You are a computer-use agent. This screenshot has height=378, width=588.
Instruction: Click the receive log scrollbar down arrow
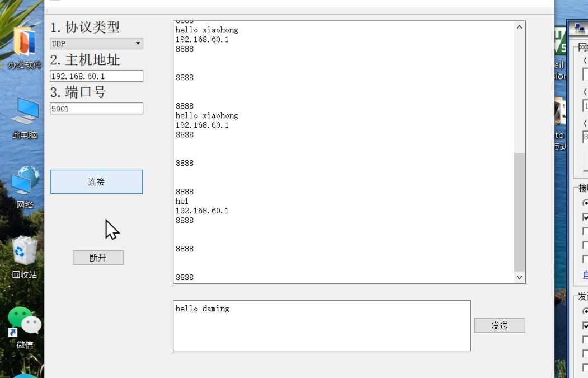point(519,277)
